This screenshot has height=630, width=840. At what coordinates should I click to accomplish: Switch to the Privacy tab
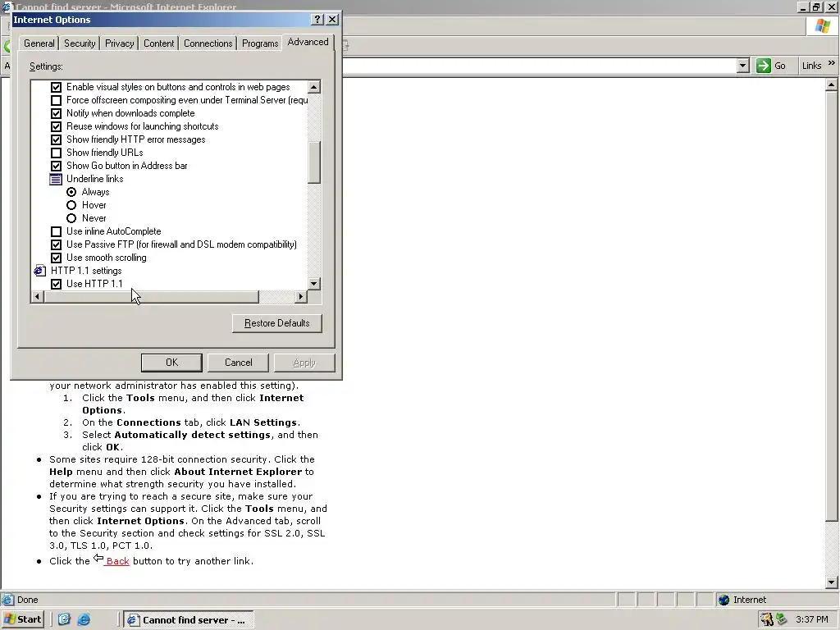tap(120, 43)
